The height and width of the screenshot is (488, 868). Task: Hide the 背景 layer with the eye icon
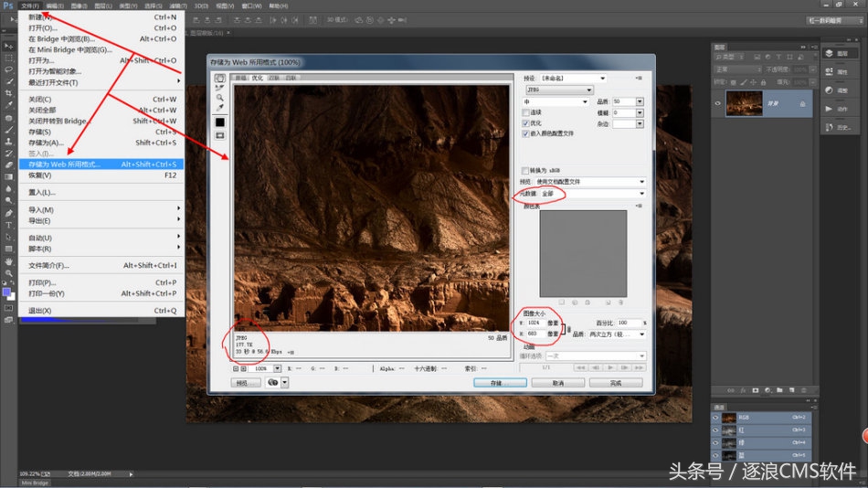[x=717, y=104]
